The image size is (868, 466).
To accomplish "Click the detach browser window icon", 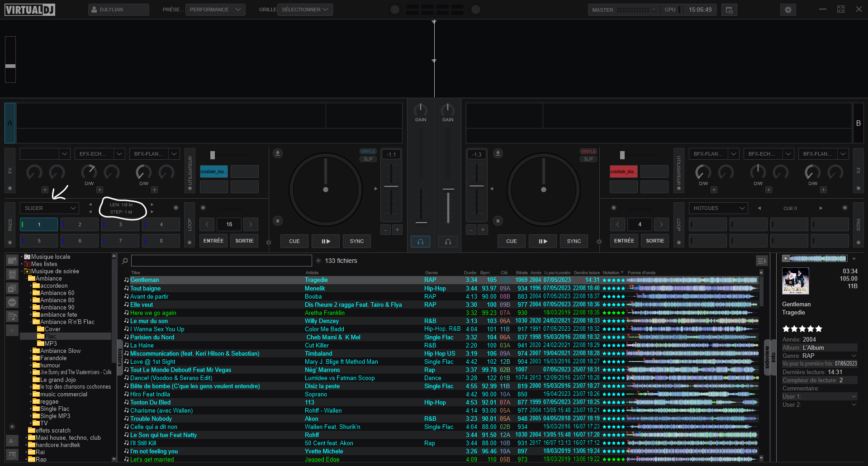I will (x=12, y=455).
